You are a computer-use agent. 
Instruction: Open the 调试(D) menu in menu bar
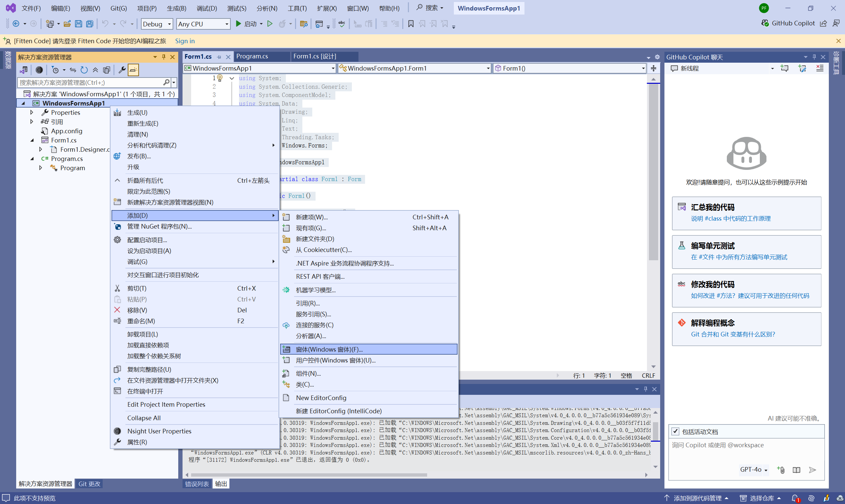(207, 8)
